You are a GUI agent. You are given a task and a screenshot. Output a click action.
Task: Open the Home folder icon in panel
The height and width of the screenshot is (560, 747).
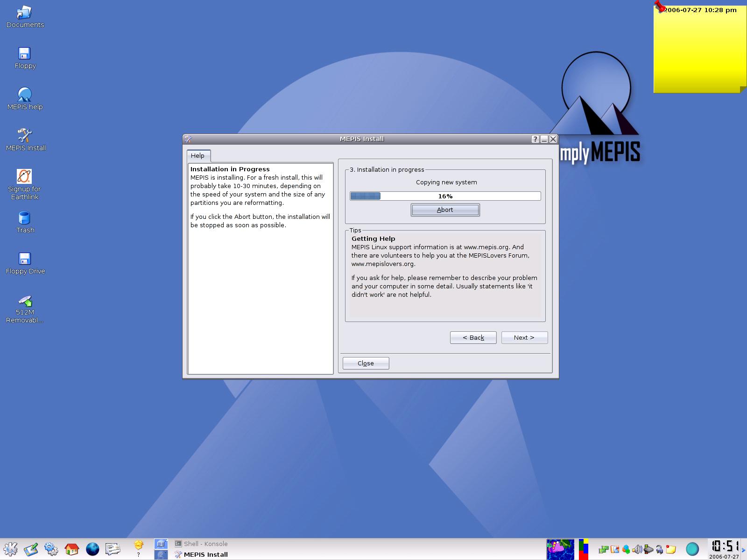click(72, 549)
